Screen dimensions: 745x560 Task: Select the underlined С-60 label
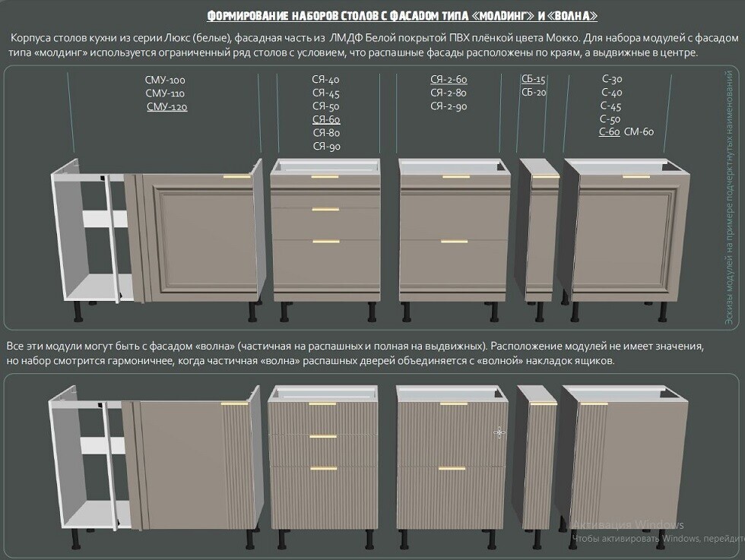(x=610, y=132)
